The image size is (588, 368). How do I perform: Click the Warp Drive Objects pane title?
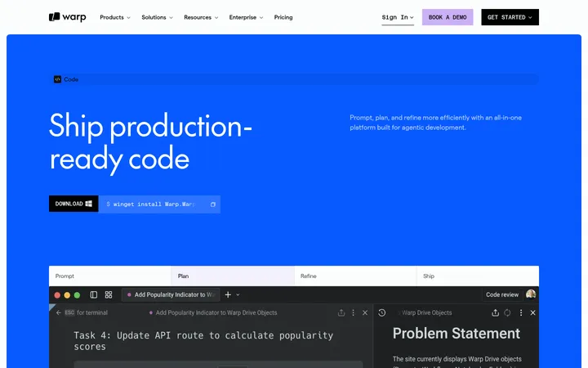click(427, 312)
